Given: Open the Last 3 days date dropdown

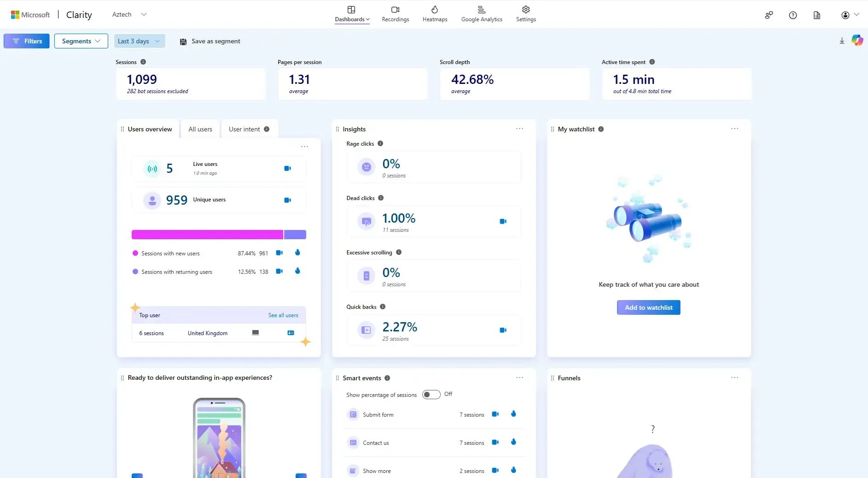Looking at the screenshot, I should [139, 41].
